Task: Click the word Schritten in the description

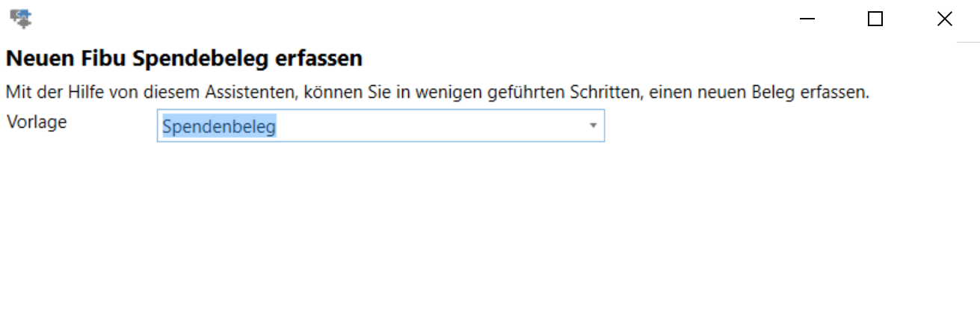Action: [608, 93]
